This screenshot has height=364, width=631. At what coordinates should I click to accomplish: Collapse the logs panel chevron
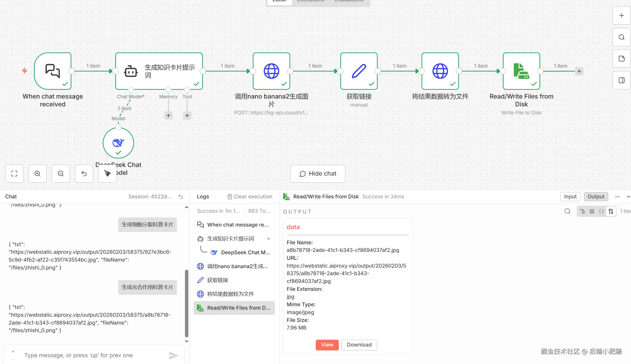pyautogui.click(x=628, y=197)
